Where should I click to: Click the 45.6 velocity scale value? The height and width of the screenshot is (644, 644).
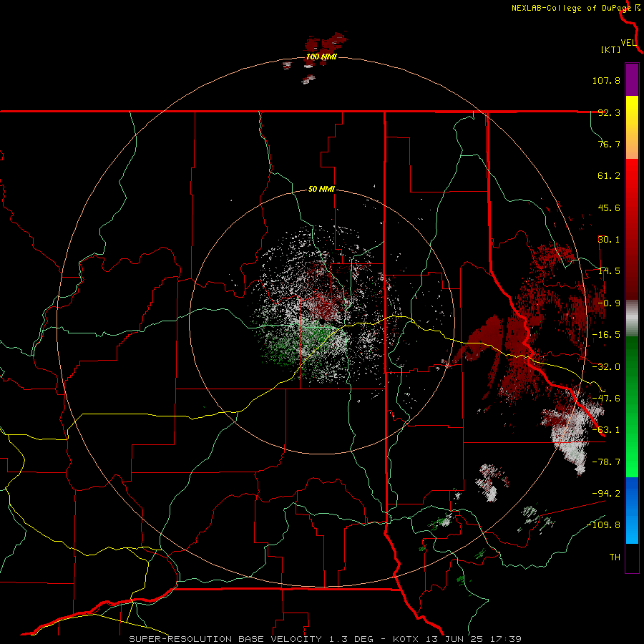pyautogui.click(x=609, y=208)
